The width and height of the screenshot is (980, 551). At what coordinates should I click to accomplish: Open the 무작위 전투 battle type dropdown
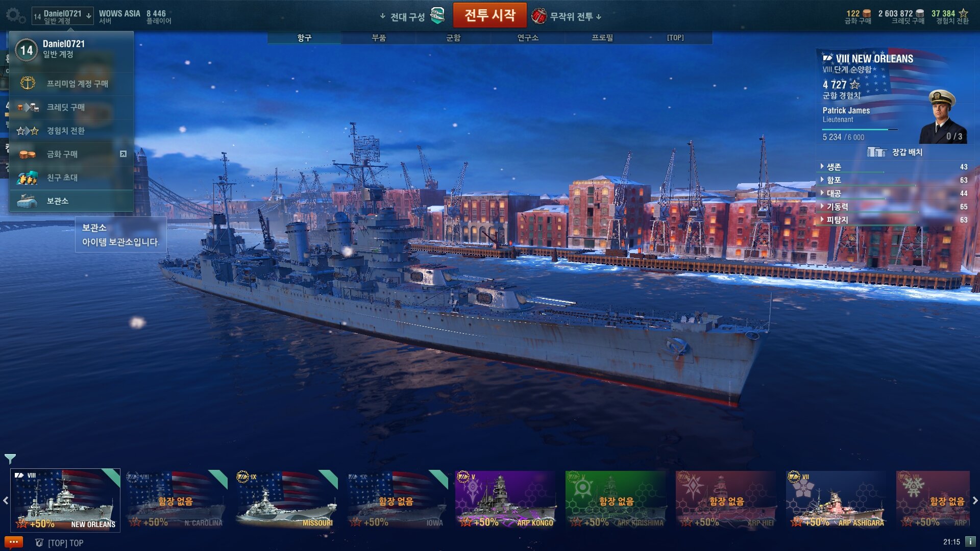pyautogui.click(x=567, y=16)
